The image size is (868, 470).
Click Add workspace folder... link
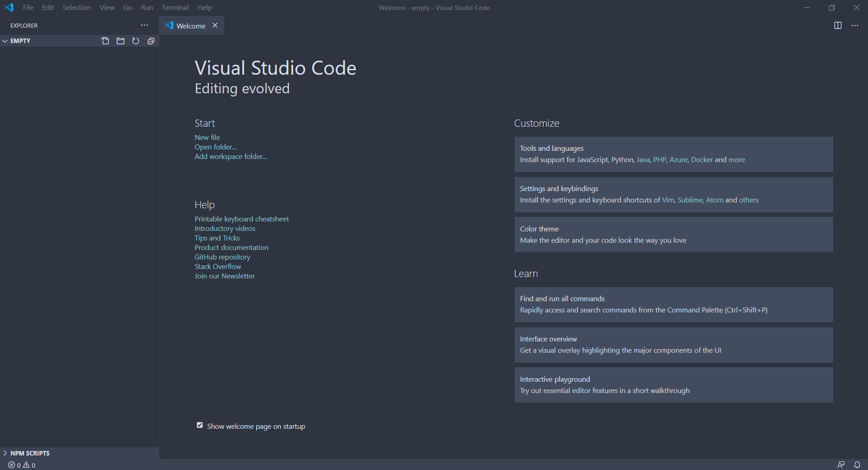pyautogui.click(x=231, y=156)
